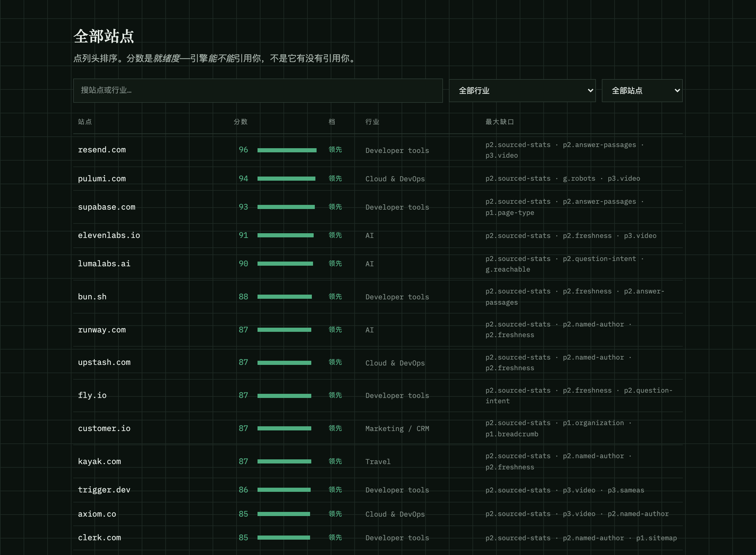Click the 领先 tier label for bun.sh
Screen dimensions: 756x555
(335, 297)
